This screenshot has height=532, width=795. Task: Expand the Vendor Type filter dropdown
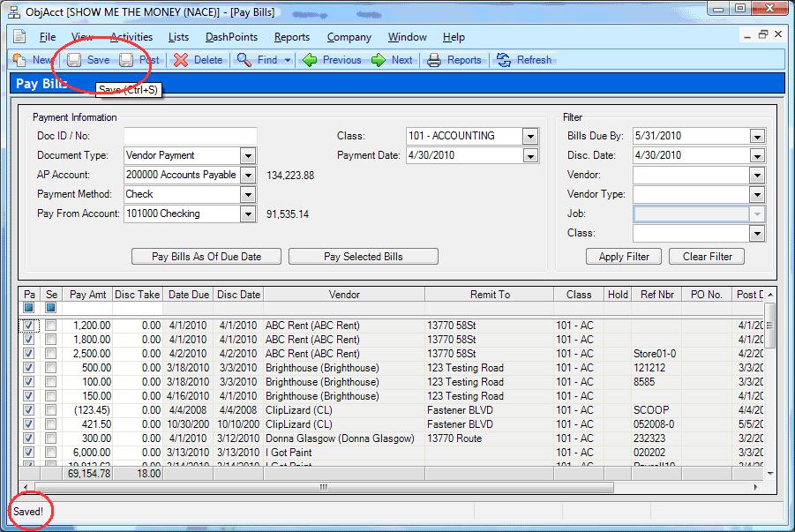[756, 194]
